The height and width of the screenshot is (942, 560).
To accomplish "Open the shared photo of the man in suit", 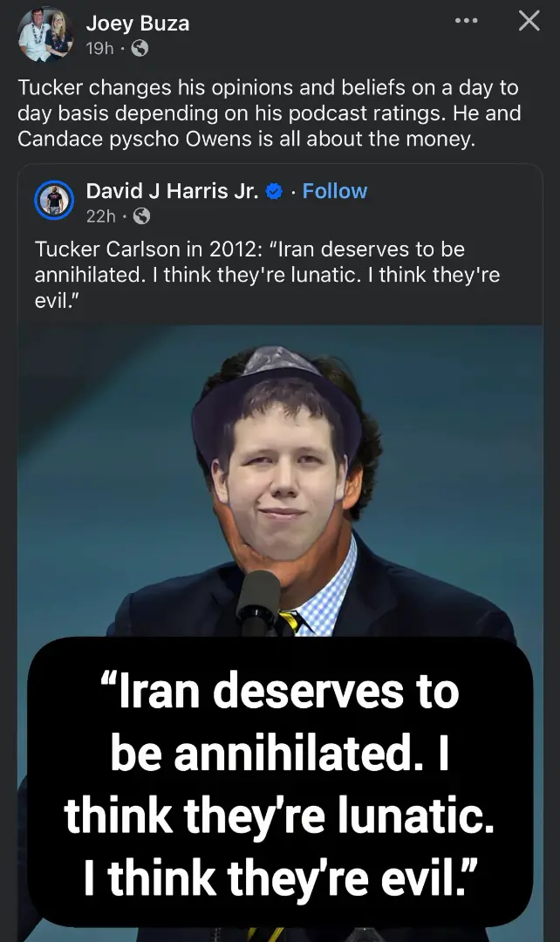I will pyautogui.click(x=280, y=481).
